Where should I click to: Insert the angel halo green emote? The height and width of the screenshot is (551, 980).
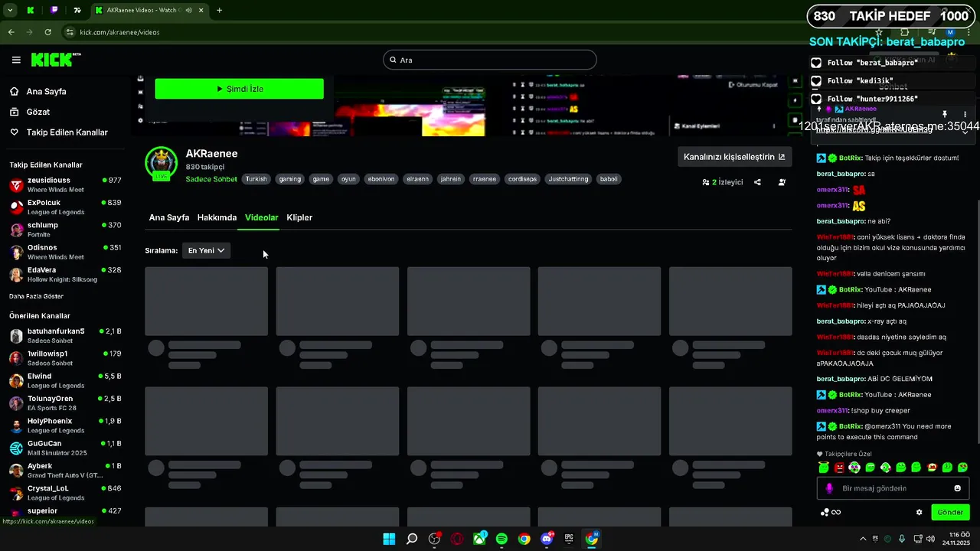click(823, 467)
